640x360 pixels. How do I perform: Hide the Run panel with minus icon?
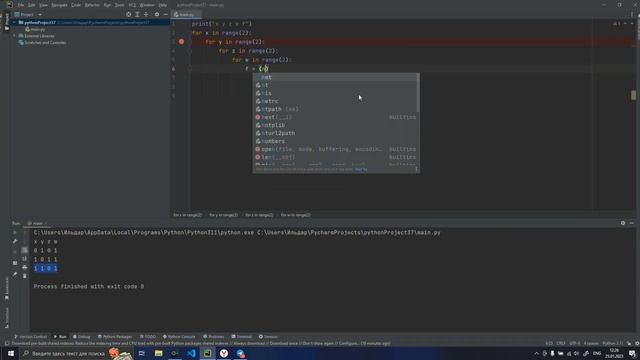(x=631, y=223)
